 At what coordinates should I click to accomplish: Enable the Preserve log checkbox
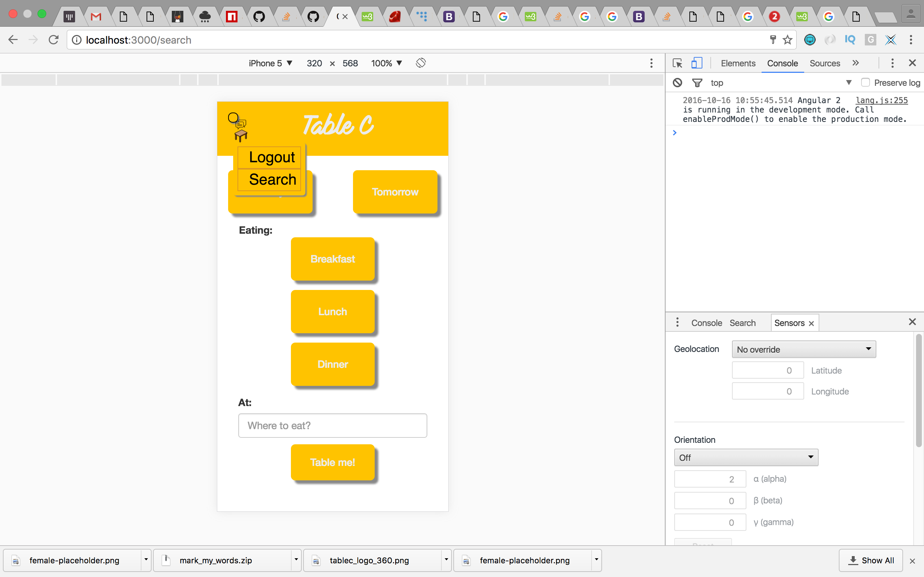click(x=865, y=83)
